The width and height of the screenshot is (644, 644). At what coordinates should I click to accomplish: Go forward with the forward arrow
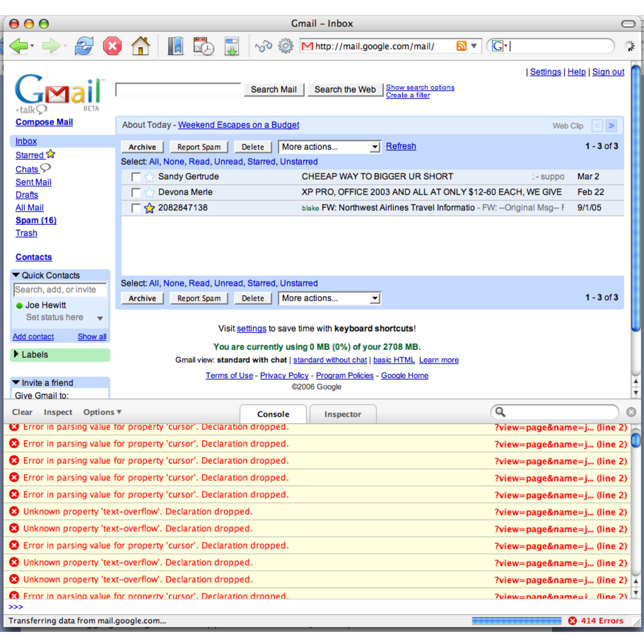pos(51,46)
